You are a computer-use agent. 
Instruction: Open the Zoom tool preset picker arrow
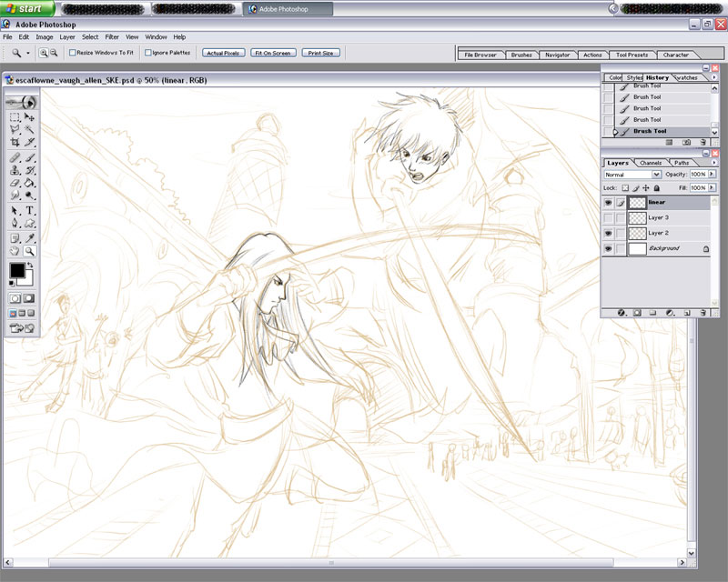click(x=28, y=54)
